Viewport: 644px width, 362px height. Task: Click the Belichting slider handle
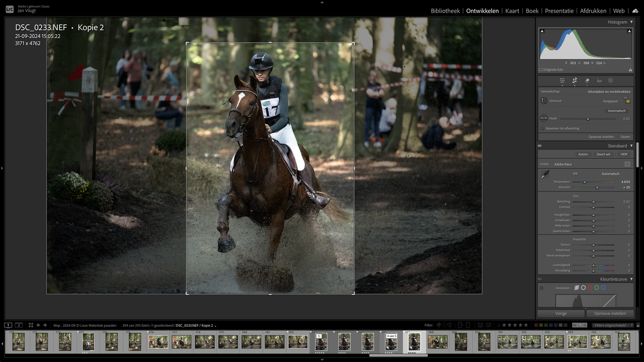coord(593,202)
